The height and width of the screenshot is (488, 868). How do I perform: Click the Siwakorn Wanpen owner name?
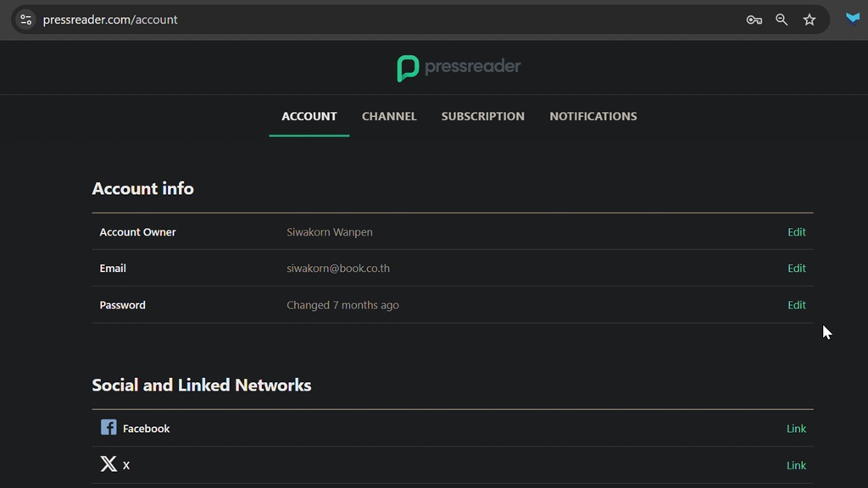point(329,232)
